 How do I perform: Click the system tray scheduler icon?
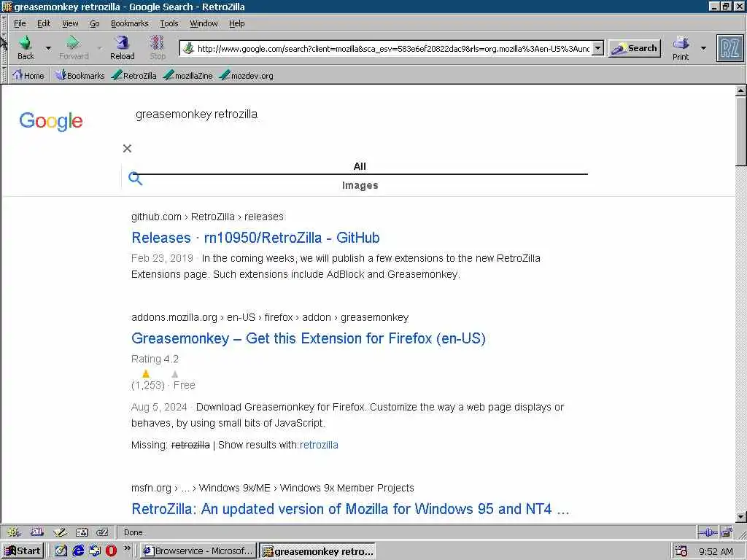tap(681, 551)
